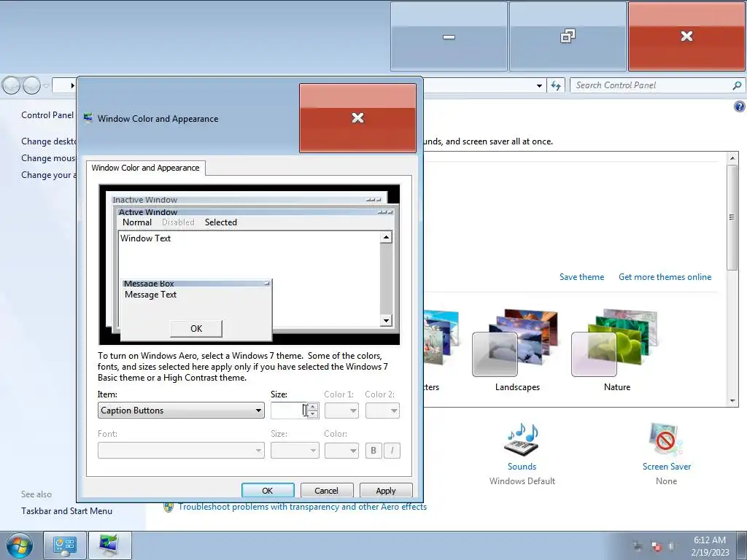Close the Window Color and Appearance dialog
The image size is (747, 560).
click(357, 118)
